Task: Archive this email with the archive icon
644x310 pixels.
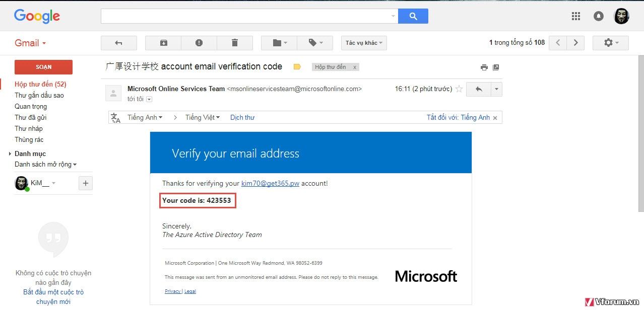Action: point(163,43)
